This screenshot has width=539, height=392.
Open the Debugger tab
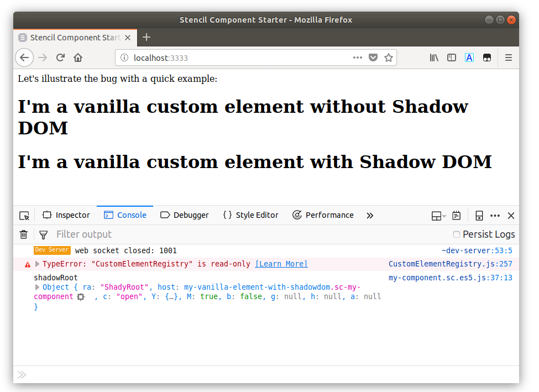(x=185, y=215)
